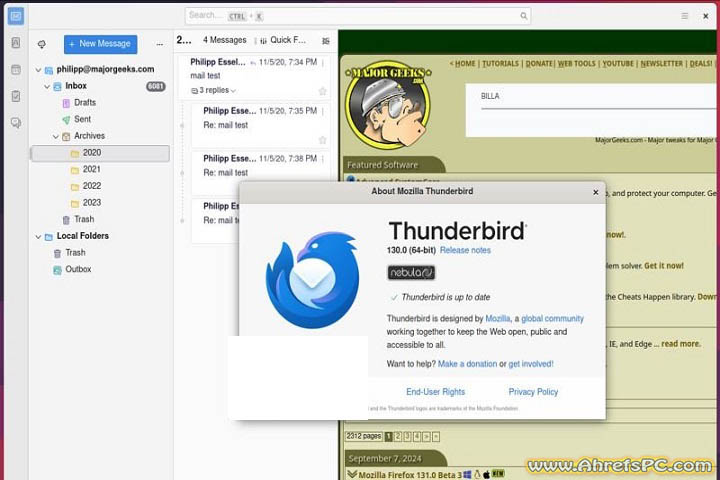The height and width of the screenshot is (480, 720).
Task: Click the Get Messages cloud icon
Action: coord(42,44)
